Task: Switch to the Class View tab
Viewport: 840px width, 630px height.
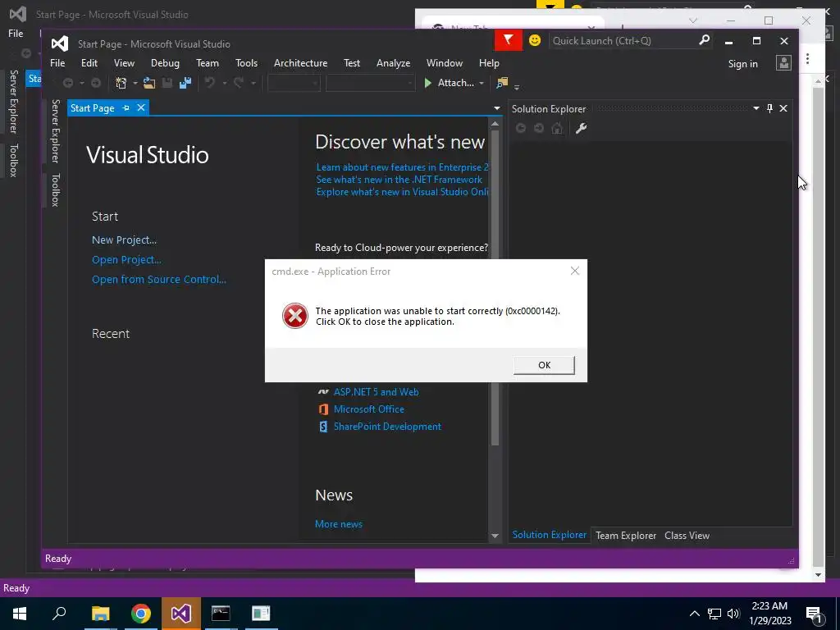Action: pos(687,535)
